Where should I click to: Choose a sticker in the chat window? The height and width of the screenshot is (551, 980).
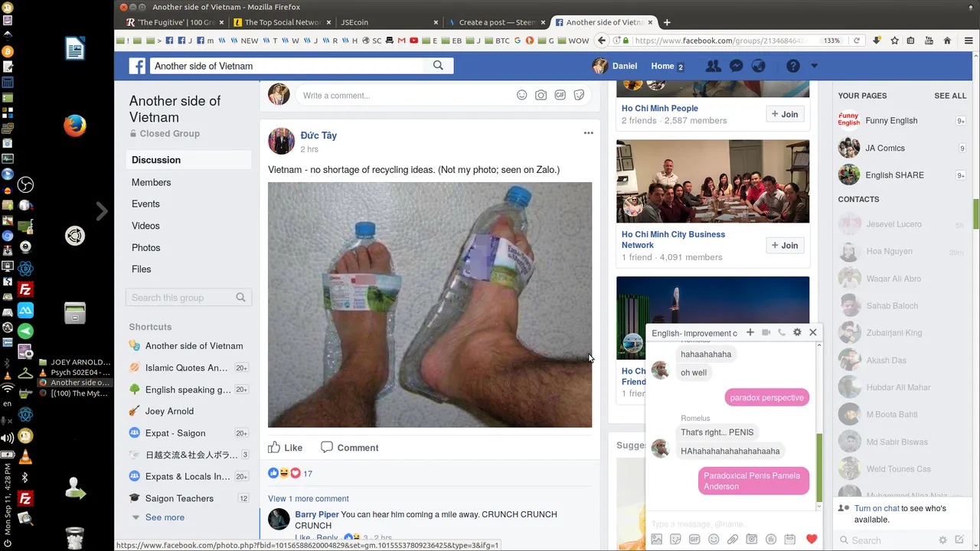point(675,540)
